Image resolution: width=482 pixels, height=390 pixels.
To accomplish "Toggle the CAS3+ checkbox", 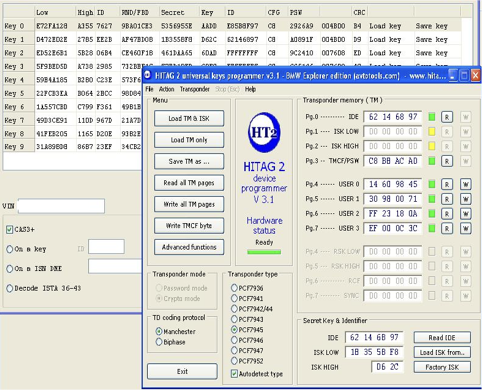I will coord(9,229).
